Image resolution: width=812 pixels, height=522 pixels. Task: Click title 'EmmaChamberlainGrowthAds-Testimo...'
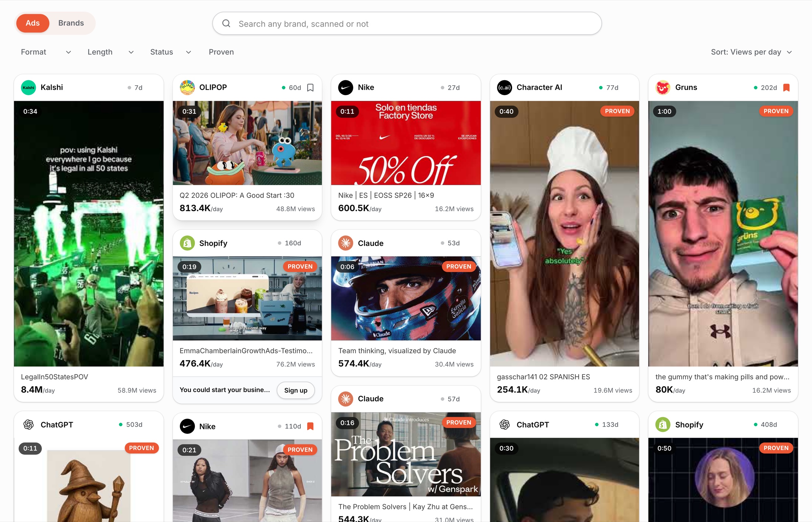click(x=246, y=351)
